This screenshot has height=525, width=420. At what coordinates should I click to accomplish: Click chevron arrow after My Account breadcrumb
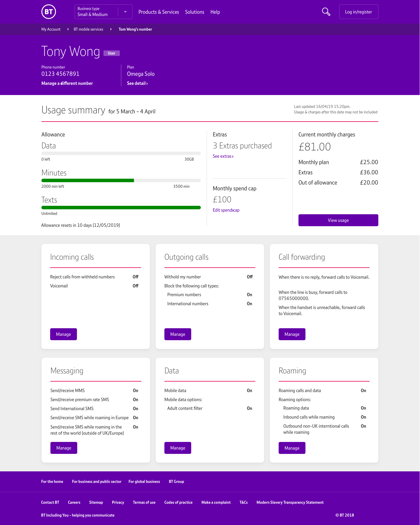[x=68, y=29]
